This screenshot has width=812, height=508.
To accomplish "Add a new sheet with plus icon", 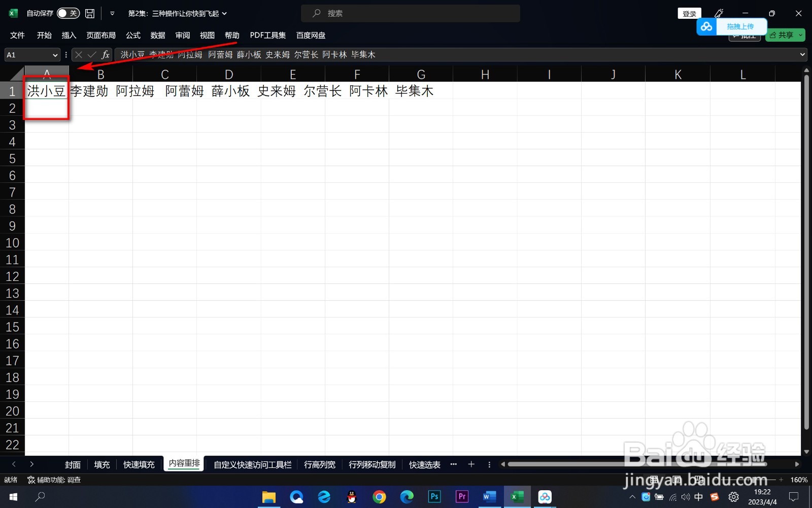I will 471,464.
